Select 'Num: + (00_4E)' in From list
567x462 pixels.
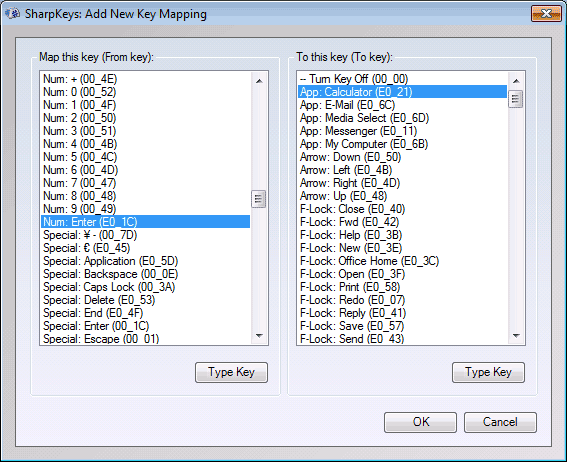146,79
